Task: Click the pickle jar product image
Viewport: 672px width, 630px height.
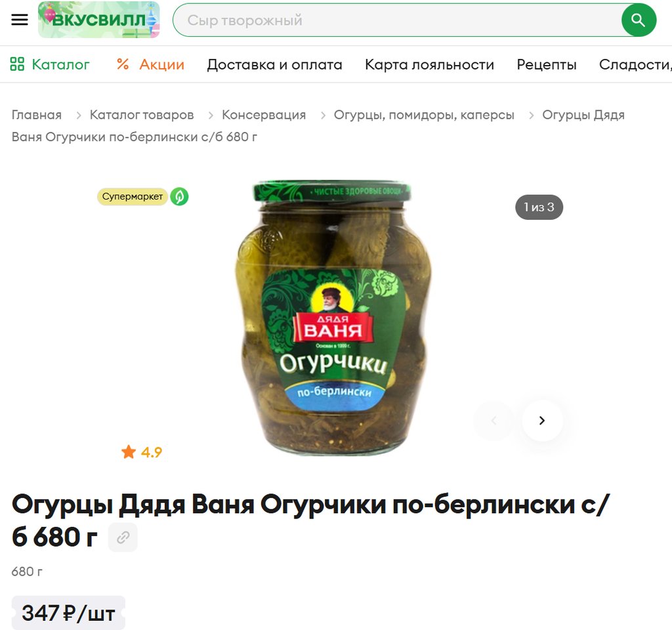Action: click(333, 317)
